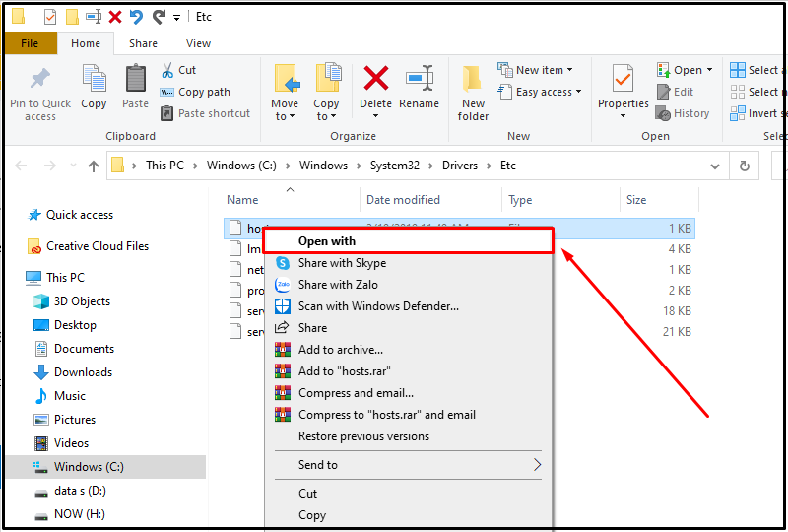Image resolution: width=788 pixels, height=532 pixels.
Task: Choose Copy from the context menu
Action: click(408, 515)
